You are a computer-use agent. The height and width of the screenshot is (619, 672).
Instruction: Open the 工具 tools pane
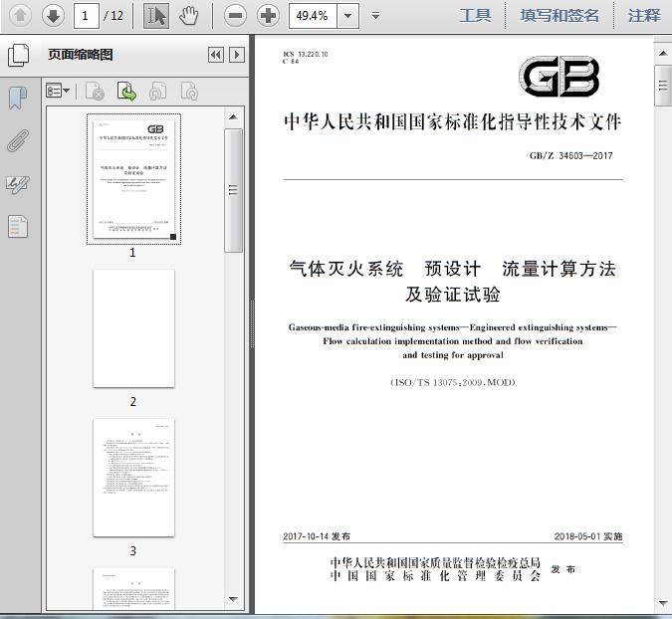[x=475, y=16]
